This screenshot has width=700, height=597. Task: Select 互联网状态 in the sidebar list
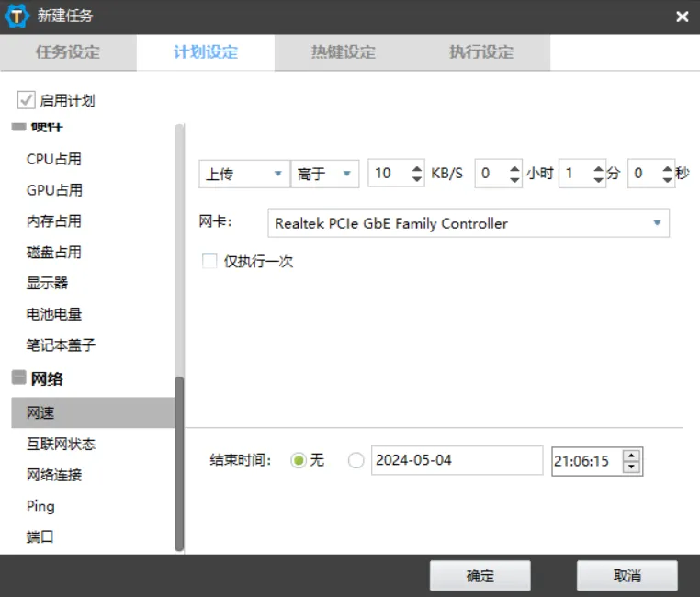point(61,445)
